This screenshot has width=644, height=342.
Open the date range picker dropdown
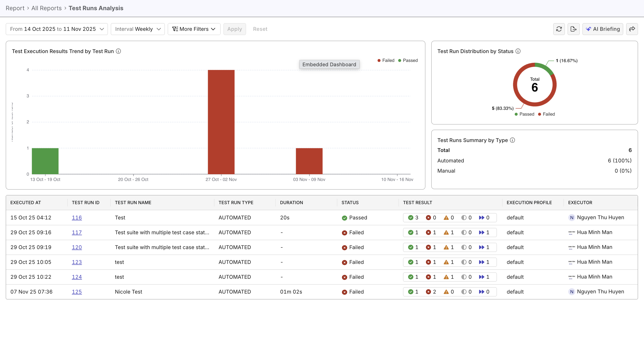(56, 29)
